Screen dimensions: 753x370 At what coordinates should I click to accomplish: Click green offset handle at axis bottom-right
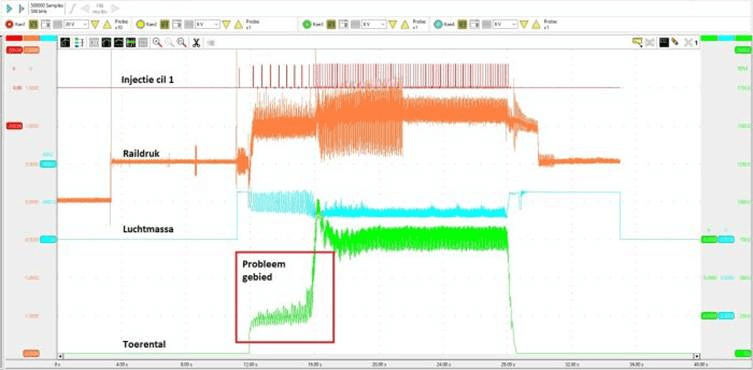click(742, 354)
